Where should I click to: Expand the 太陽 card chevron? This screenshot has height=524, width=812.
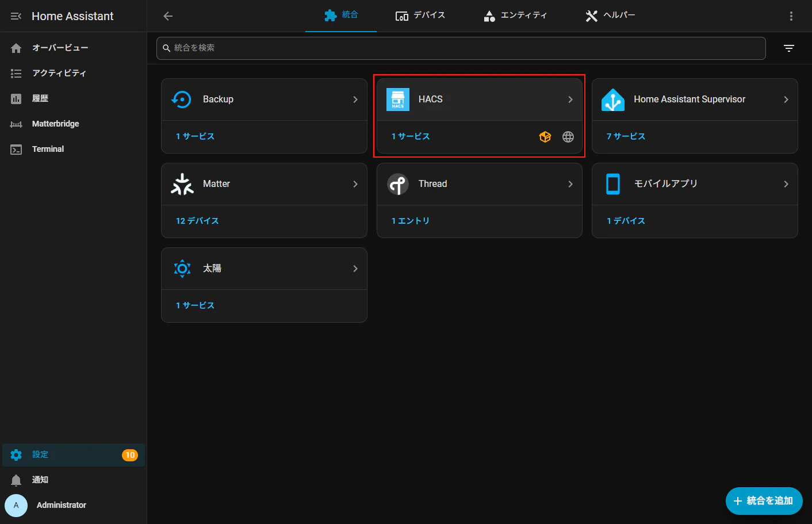355,269
